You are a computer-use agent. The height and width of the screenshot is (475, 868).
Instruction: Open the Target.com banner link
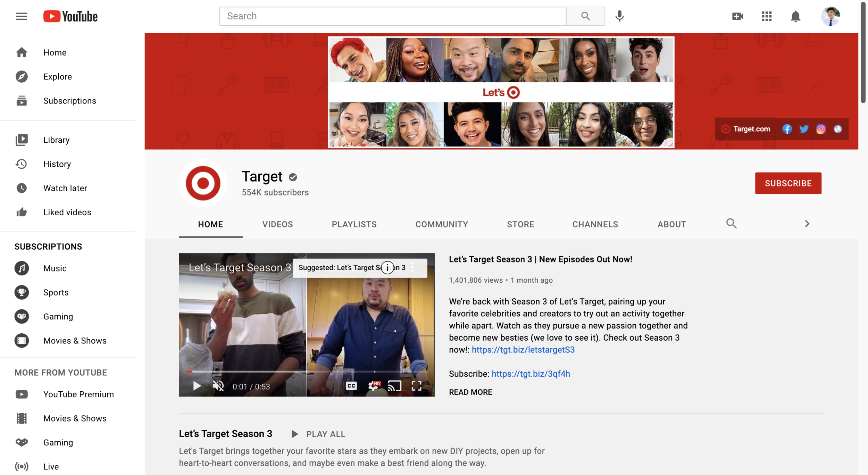(x=746, y=129)
